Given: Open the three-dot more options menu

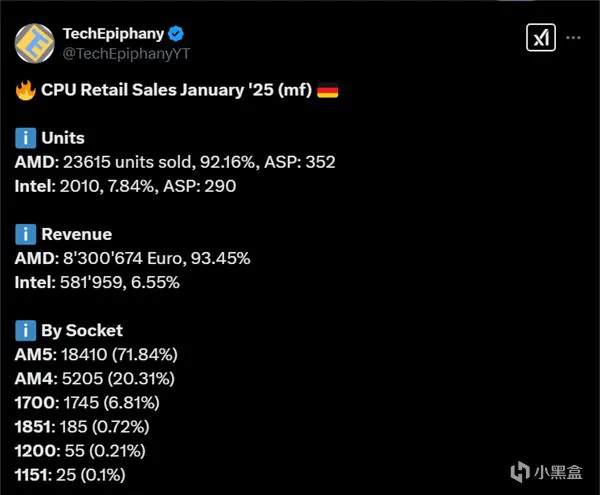Looking at the screenshot, I should 573,37.
